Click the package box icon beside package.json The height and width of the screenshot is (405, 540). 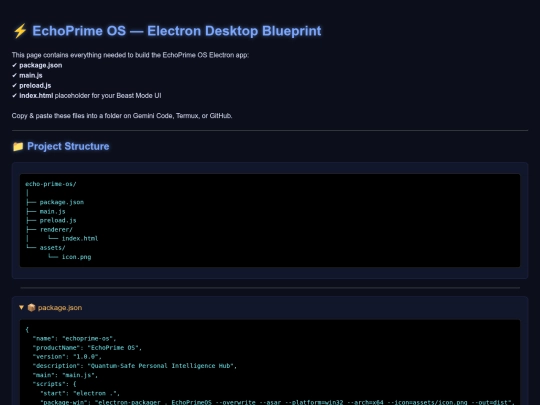tap(31, 308)
